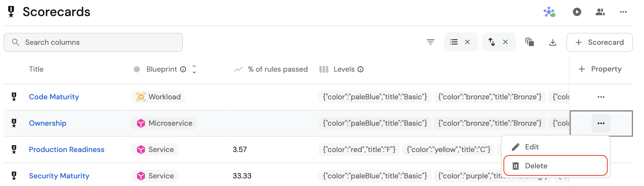Click the copy/duplicate view icon
The image size is (644, 186).
529,42
